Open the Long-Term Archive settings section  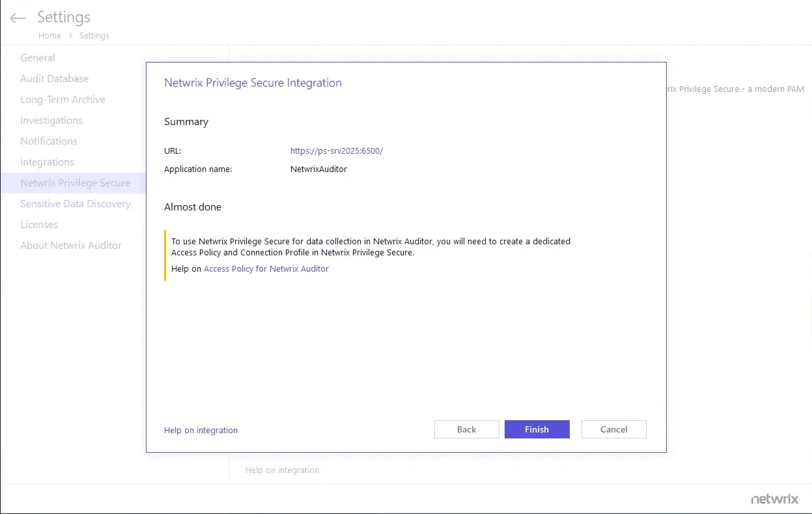63,99
